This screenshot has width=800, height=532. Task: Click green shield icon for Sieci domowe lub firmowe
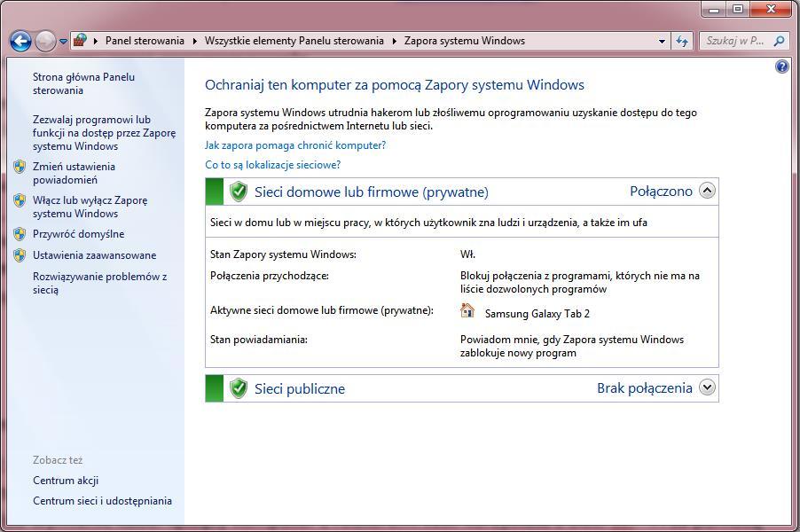tap(239, 192)
